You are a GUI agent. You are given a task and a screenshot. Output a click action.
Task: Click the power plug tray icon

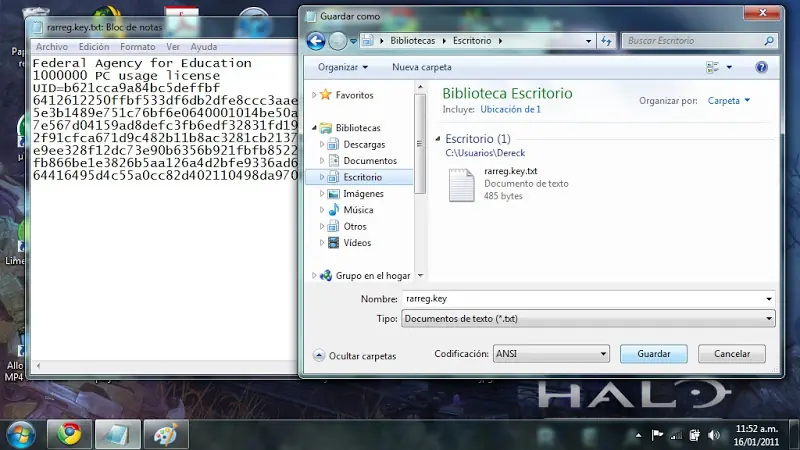tap(694, 435)
